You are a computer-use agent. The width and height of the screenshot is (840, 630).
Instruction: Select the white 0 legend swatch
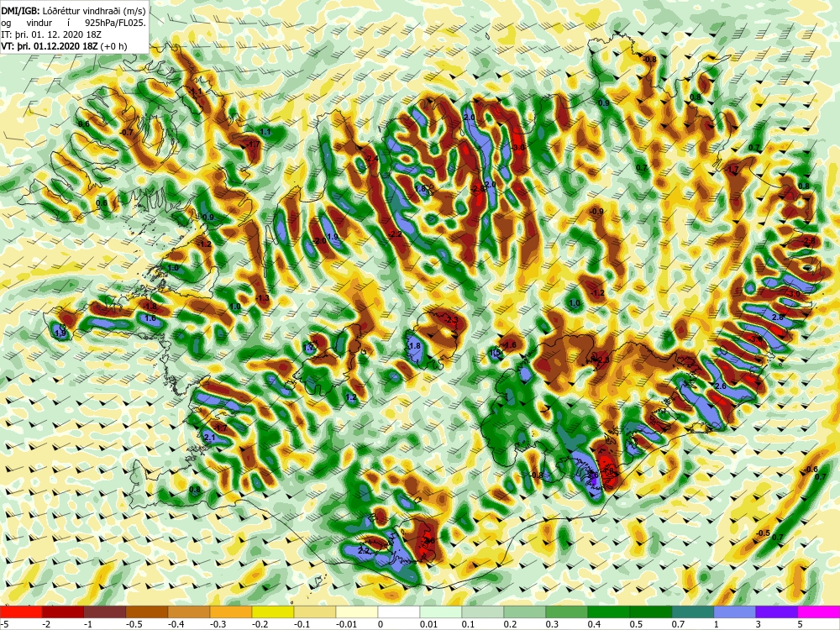pos(399,612)
